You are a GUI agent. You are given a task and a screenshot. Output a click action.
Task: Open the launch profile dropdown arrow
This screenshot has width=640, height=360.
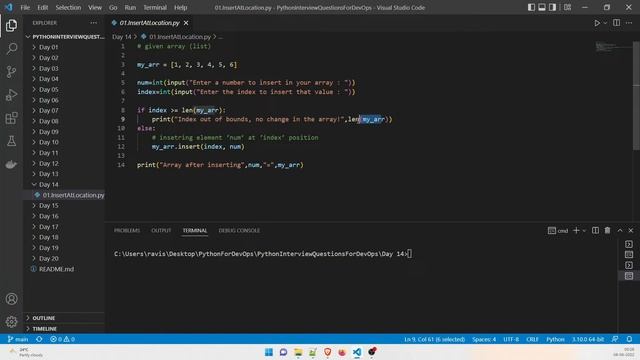click(584, 231)
